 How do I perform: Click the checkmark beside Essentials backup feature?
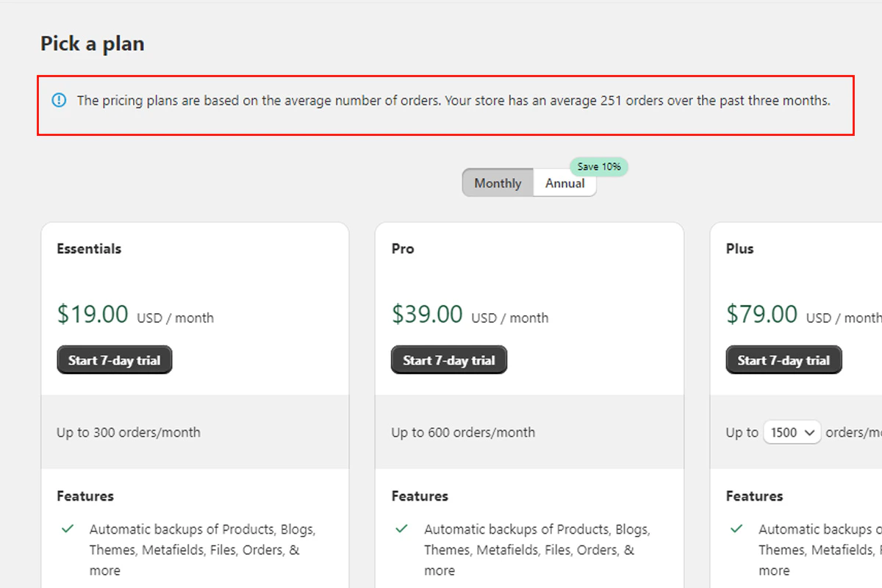[67, 528]
